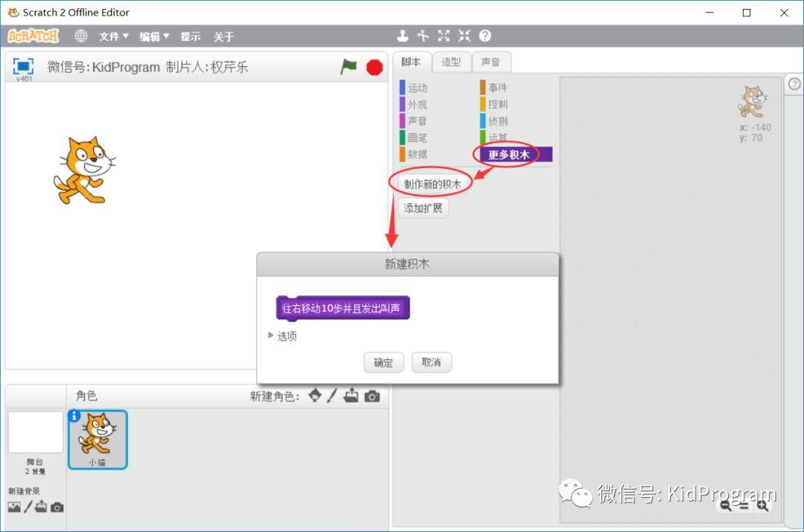Paint a new sprite with brush icon
Screen dimensions: 804x532
(x=332, y=396)
